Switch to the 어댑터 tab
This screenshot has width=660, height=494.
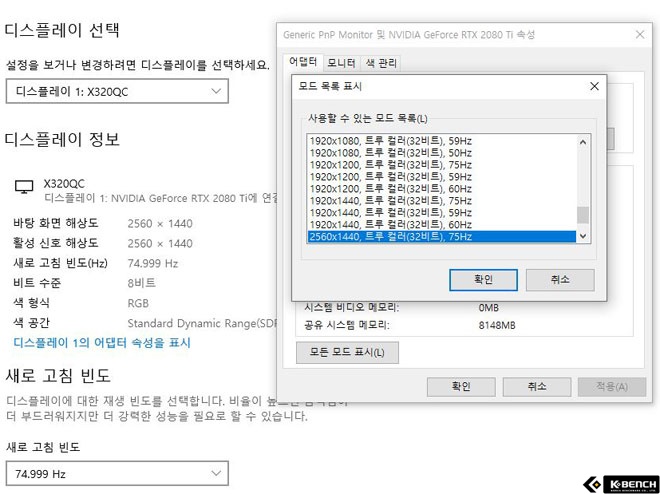click(x=303, y=62)
